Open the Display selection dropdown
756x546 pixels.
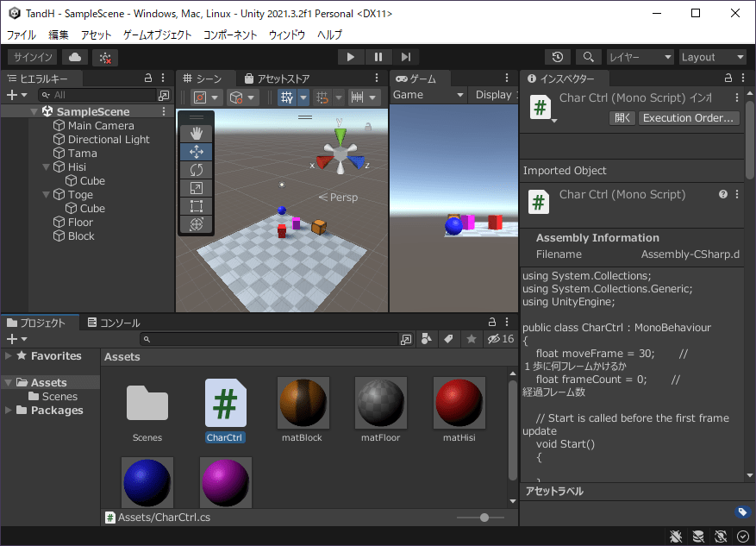pyautogui.click(x=496, y=95)
